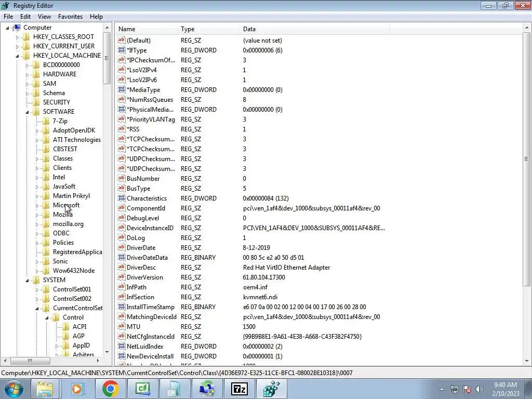532x399 pixels.
Task: Click the values pane scroll down arrow
Action: (527, 362)
